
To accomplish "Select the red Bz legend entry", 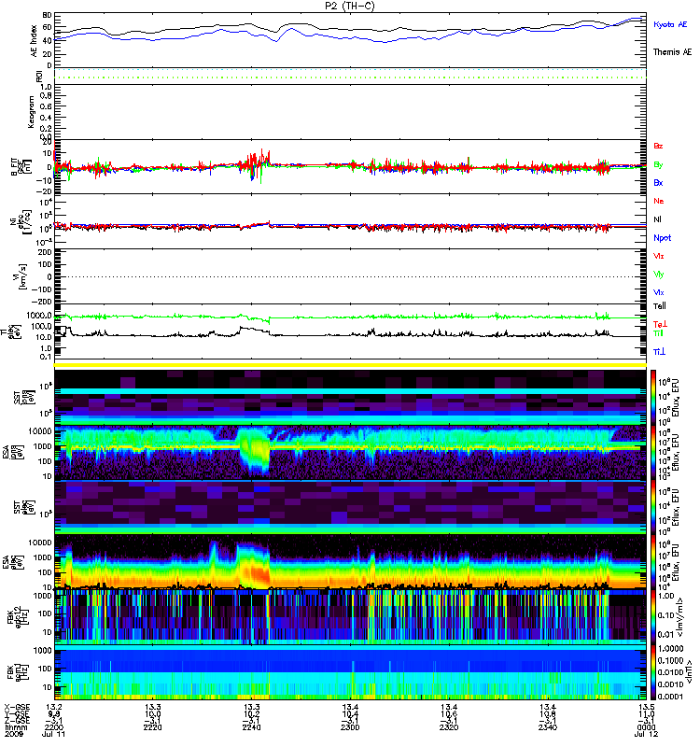I will pos(658,146).
